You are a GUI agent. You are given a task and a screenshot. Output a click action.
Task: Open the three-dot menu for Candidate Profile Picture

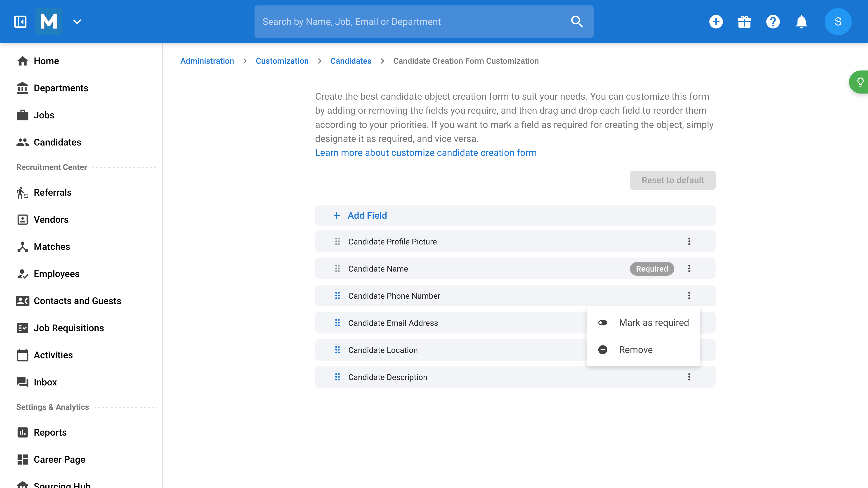pyautogui.click(x=689, y=241)
